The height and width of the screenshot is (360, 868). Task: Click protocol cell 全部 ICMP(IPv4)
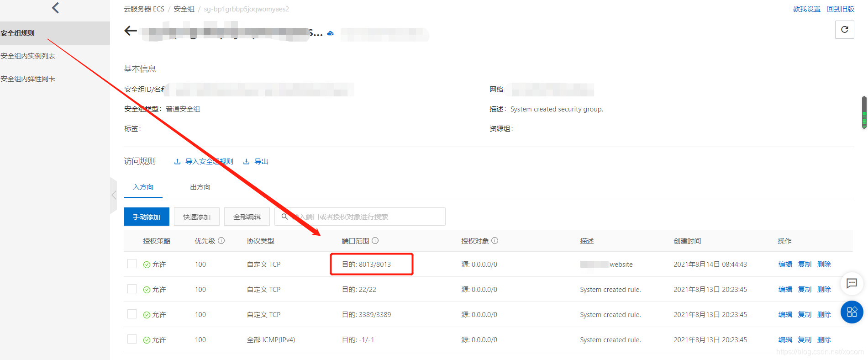pyautogui.click(x=271, y=340)
